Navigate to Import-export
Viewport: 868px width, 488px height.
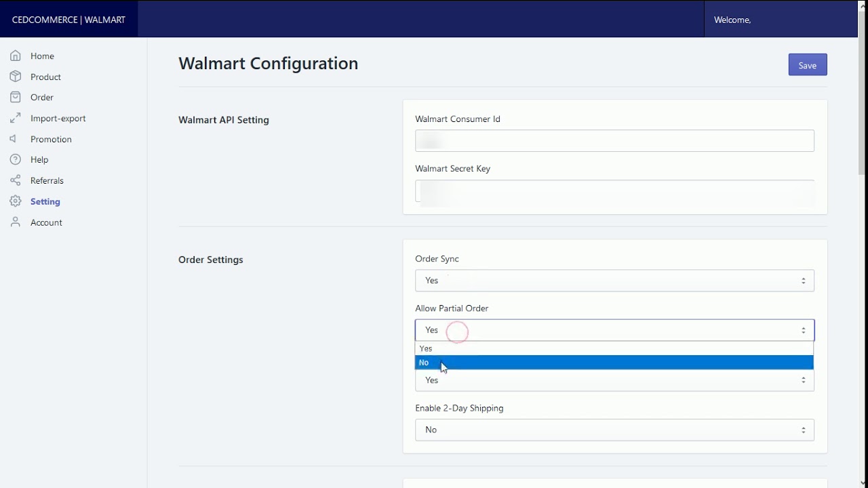coord(58,119)
